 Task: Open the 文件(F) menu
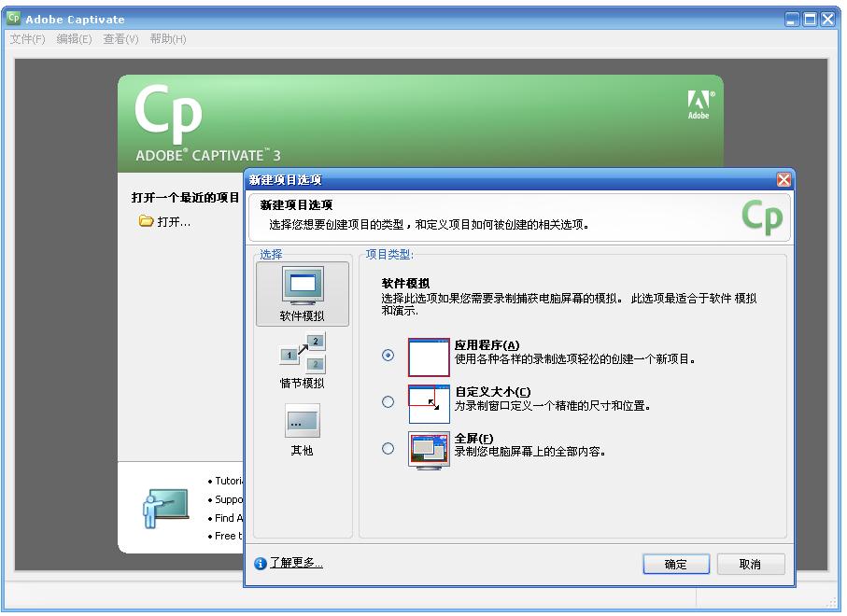point(28,39)
